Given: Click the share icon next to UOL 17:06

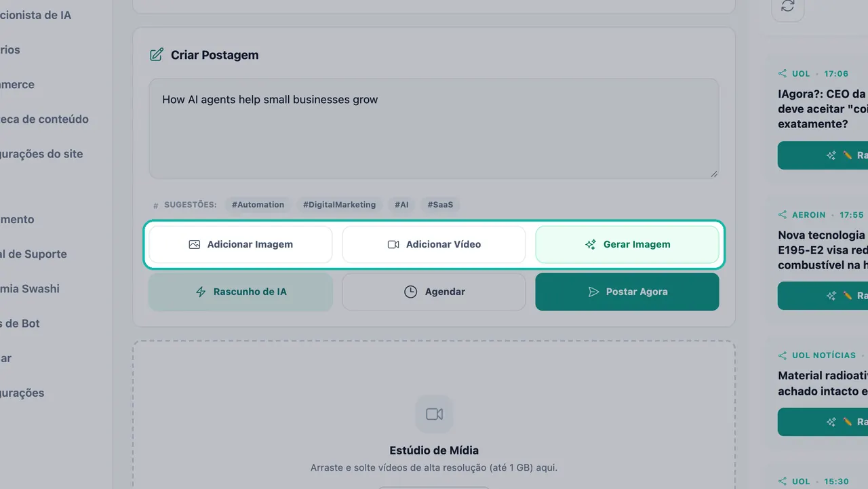Looking at the screenshot, I should pyautogui.click(x=783, y=74).
